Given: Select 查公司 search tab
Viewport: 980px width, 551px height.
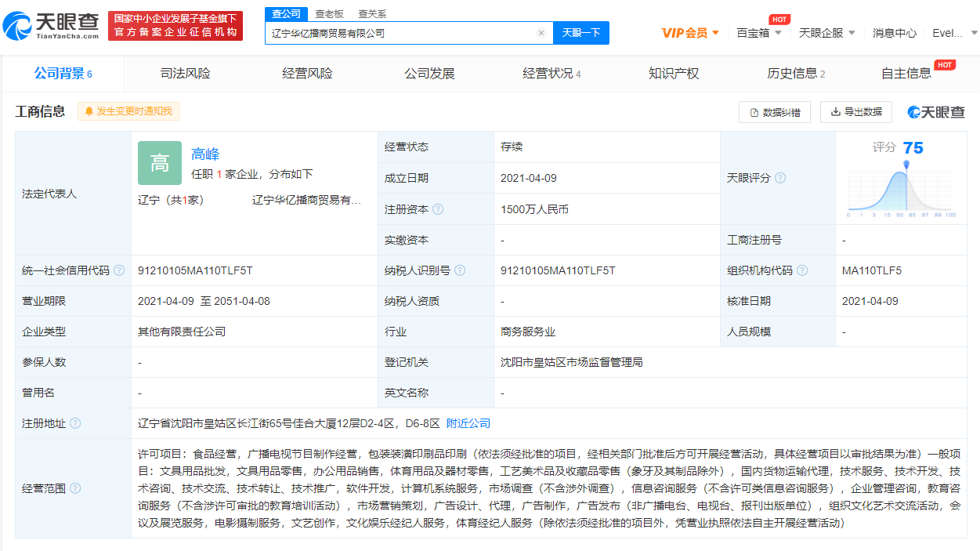Looking at the screenshot, I should pyautogui.click(x=286, y=13).
